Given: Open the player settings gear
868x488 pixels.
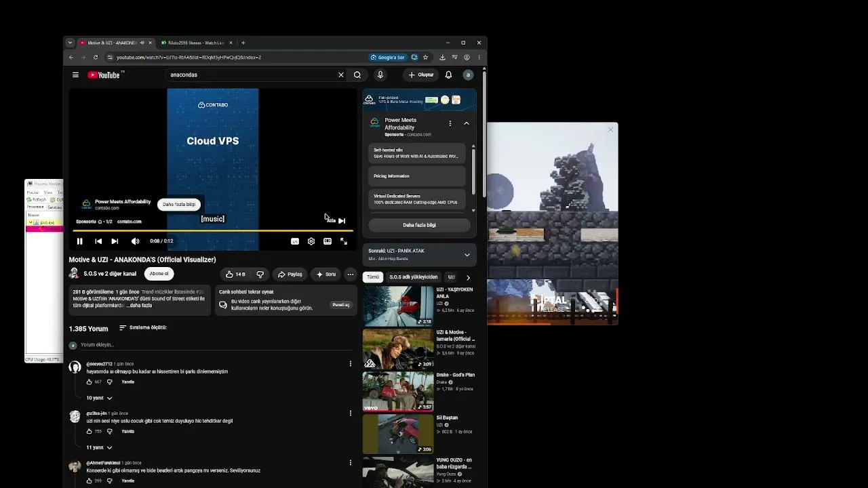Looking at the screenshot, I should coord(311,241).
